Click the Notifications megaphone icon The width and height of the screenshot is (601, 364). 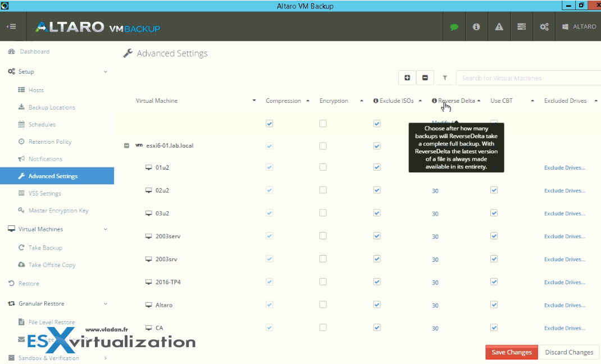pos(21,158)
